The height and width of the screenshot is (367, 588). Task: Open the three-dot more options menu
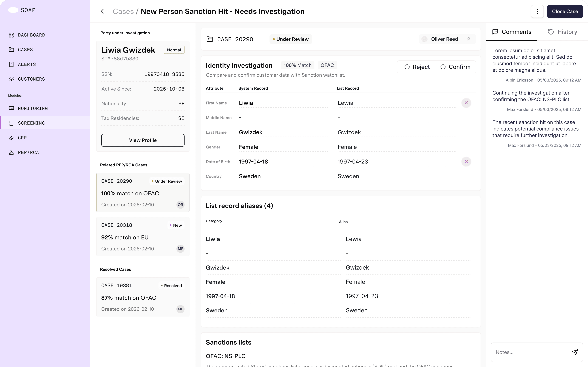[x=537, y=11]
